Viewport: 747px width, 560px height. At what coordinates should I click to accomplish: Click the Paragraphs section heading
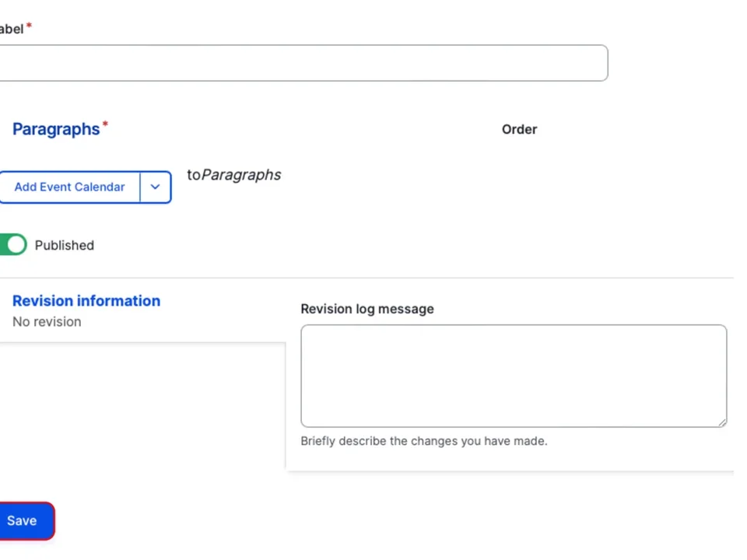tap(55, 129)
